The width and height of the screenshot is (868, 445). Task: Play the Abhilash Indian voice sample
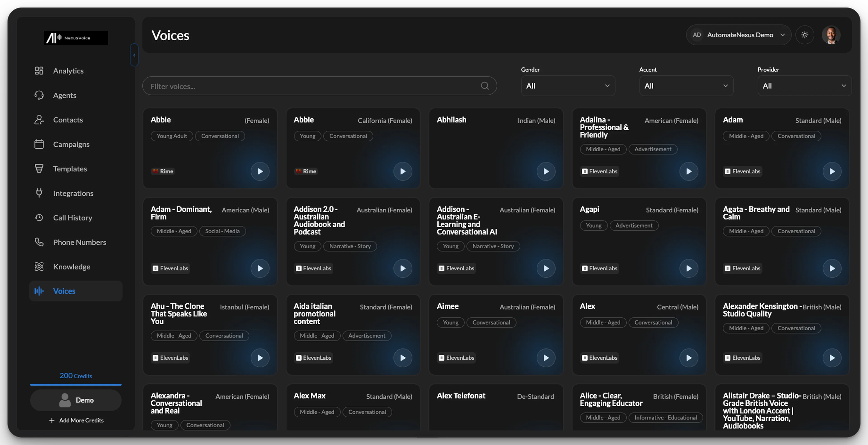click(546, 171)
